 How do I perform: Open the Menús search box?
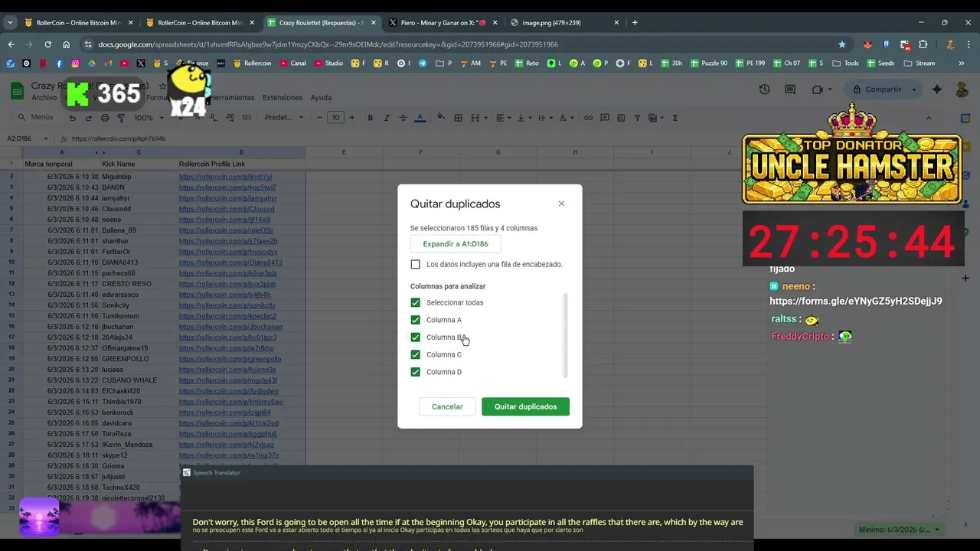(x=35, y=117)
